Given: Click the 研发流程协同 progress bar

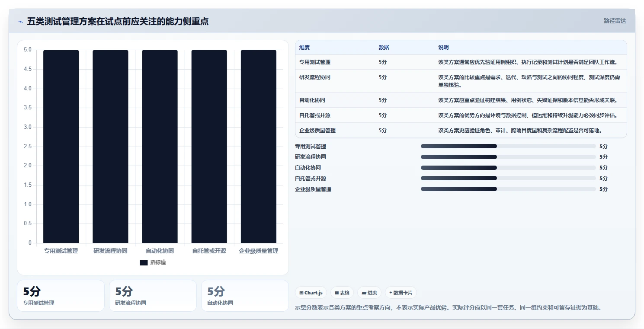Looking at the screenshot, I should [x=508, y=157].
